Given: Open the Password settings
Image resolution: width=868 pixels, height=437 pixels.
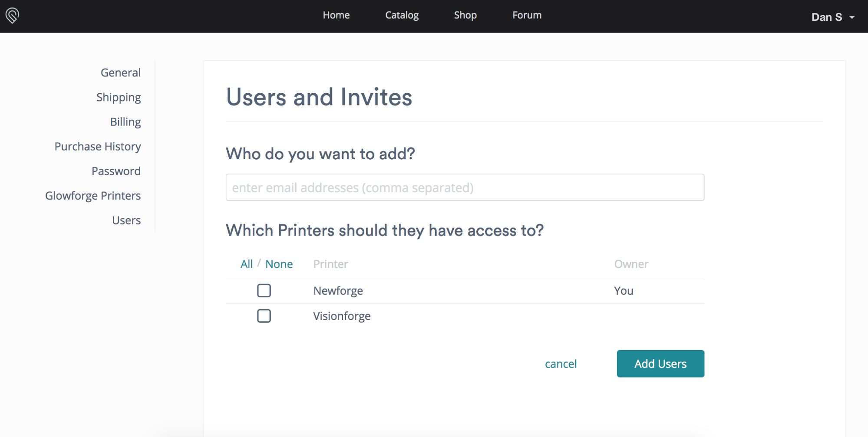Looking at the screenshot, I should coord(116,171).
